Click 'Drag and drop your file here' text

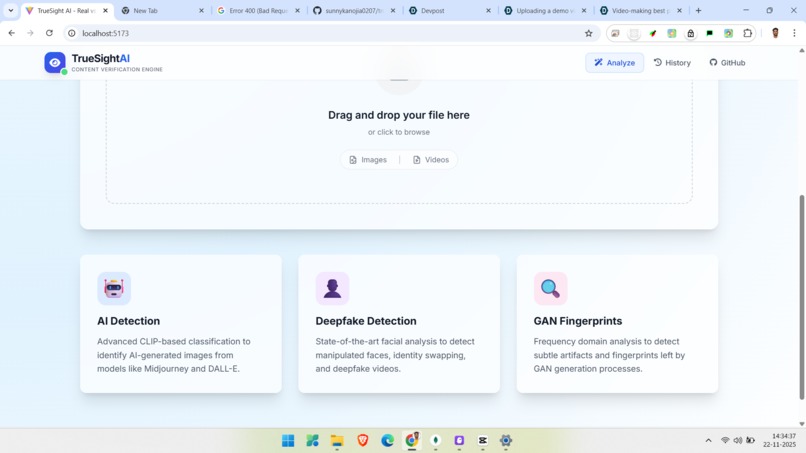[x=399, y=115]
